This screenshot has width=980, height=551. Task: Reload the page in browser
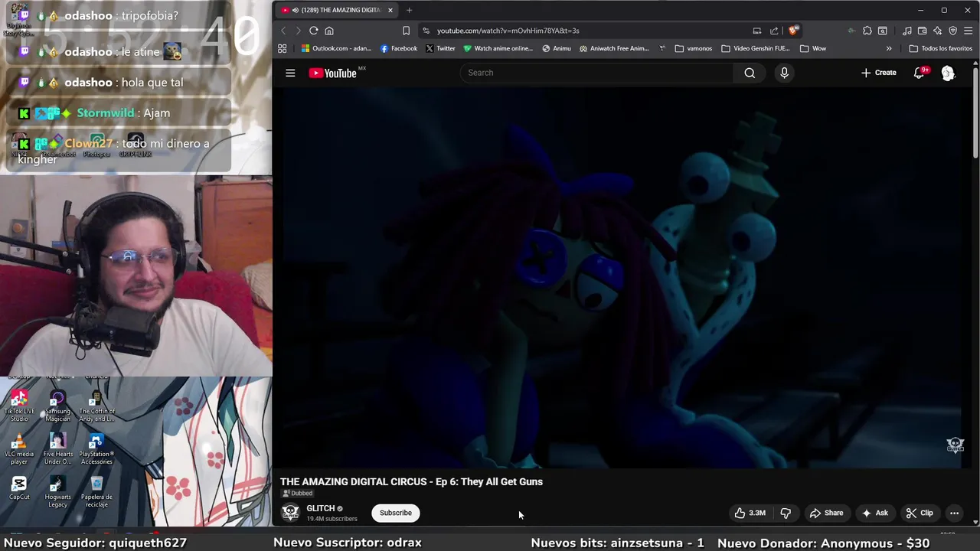tap(313, 31)
